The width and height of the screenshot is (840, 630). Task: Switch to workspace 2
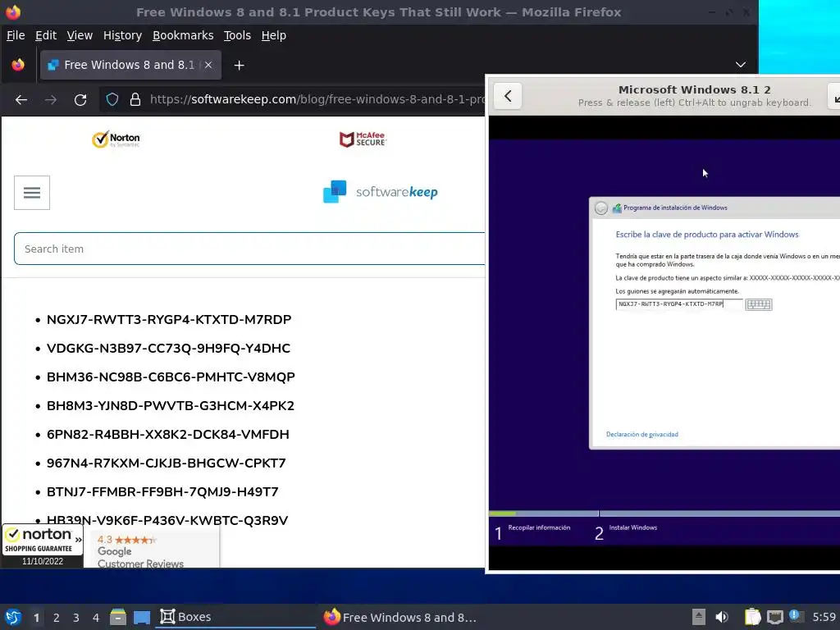57,618
